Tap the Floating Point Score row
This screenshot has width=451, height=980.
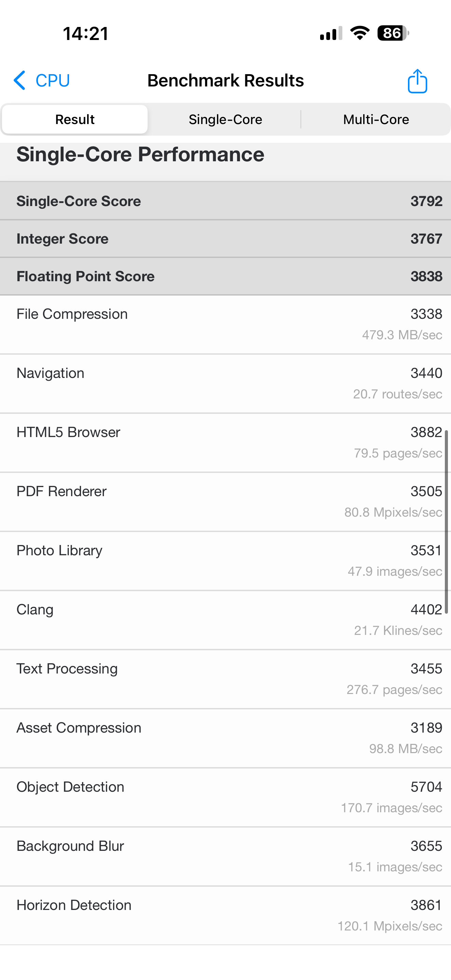(x=225, y=276)
